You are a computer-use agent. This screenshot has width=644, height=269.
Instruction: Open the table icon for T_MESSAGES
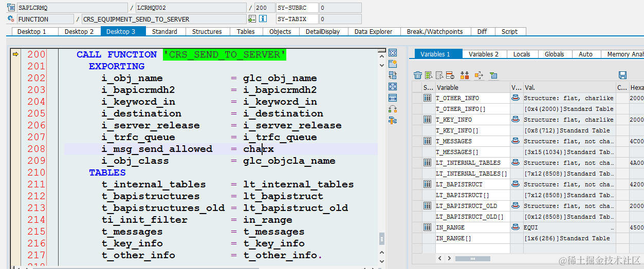tap(428, 141)
